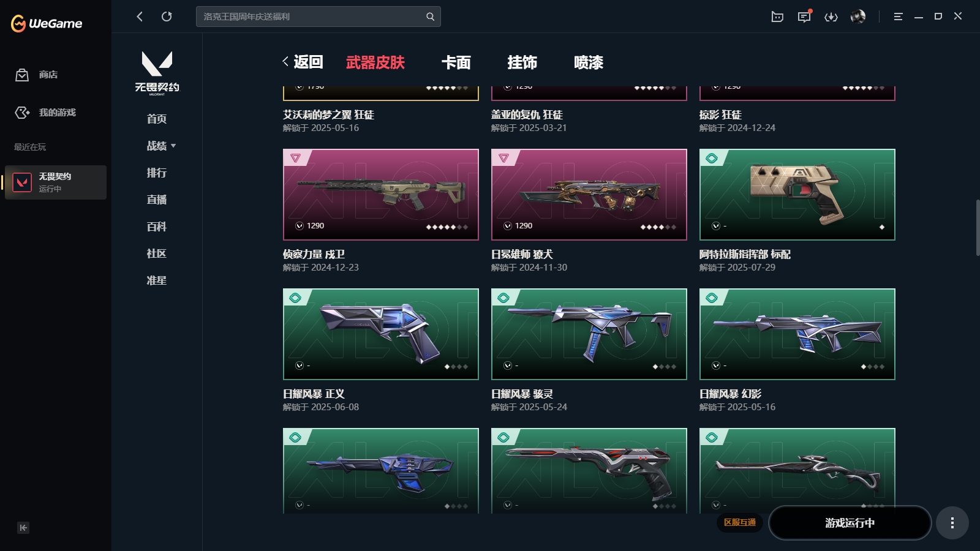Click the user avatar icon

click(858, 17)
